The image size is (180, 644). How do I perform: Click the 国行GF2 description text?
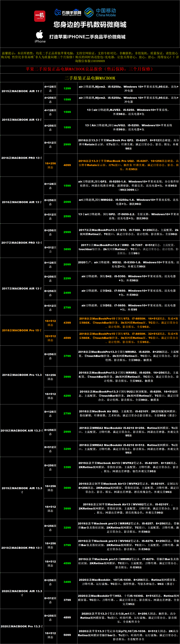point(128,185)
